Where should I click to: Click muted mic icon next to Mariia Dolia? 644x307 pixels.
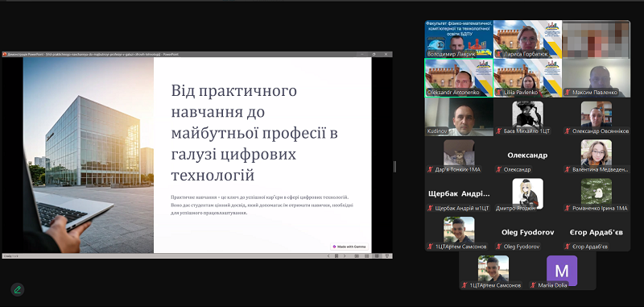(x=534, y=285)
